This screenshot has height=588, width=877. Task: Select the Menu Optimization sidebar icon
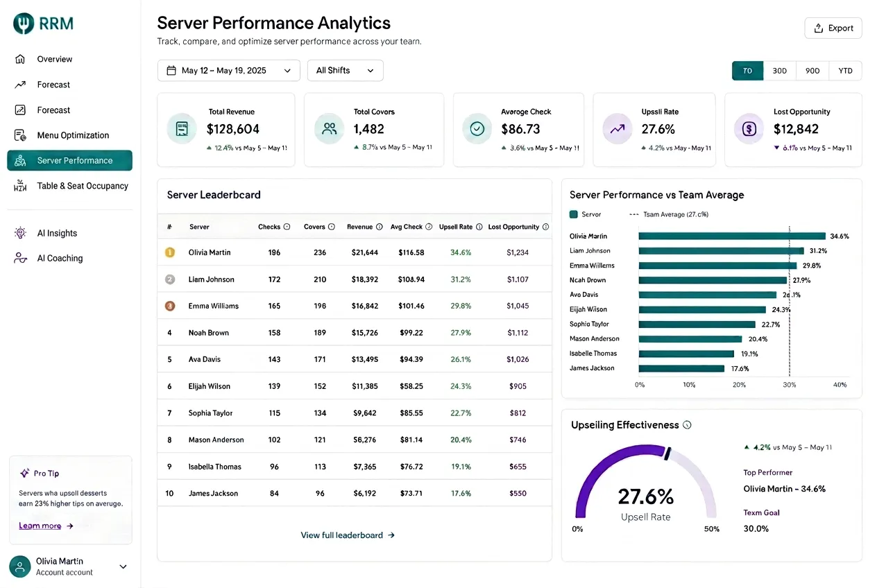pos(20,135)
